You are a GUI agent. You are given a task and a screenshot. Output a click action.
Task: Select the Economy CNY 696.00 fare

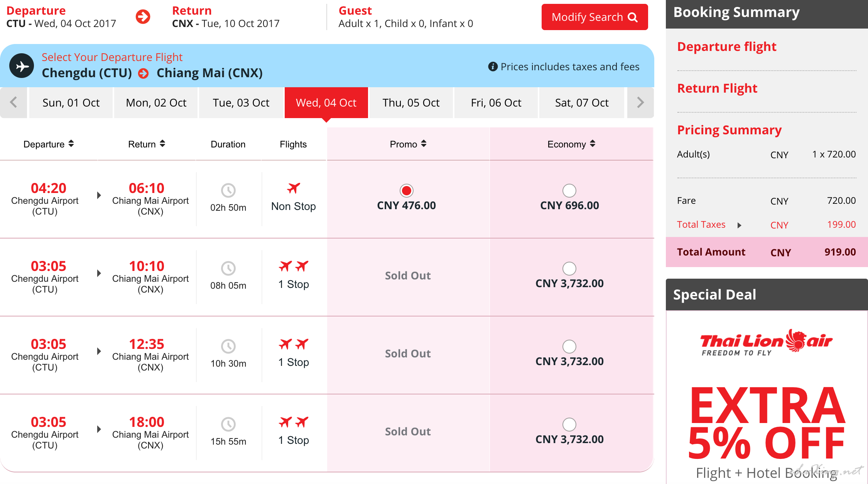click(569, 190)
